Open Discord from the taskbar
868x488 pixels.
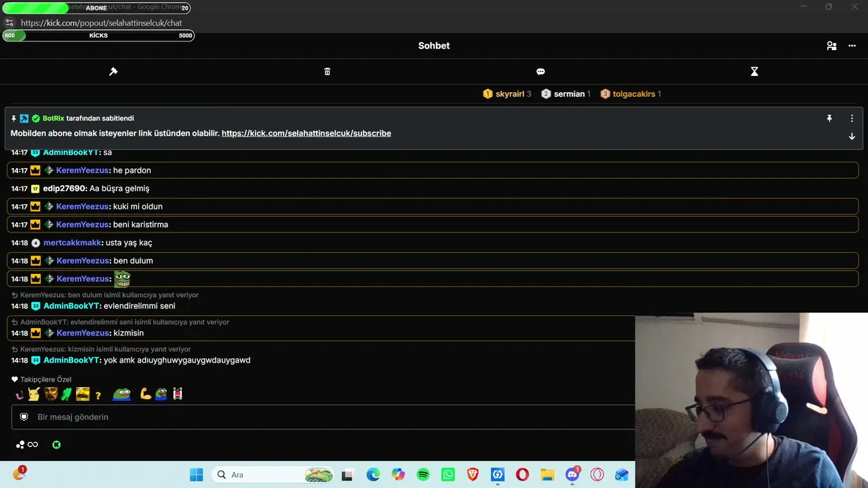click(x=572, y=475)
